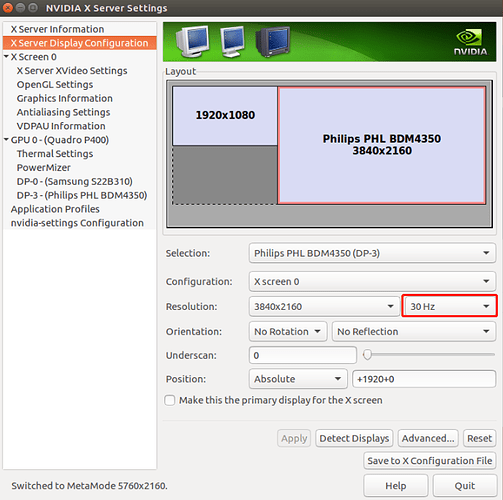The height and width of the screenshot is (500, 503).
Task: Open the 3840x2160 resolution dropdown
Action: 324,306
